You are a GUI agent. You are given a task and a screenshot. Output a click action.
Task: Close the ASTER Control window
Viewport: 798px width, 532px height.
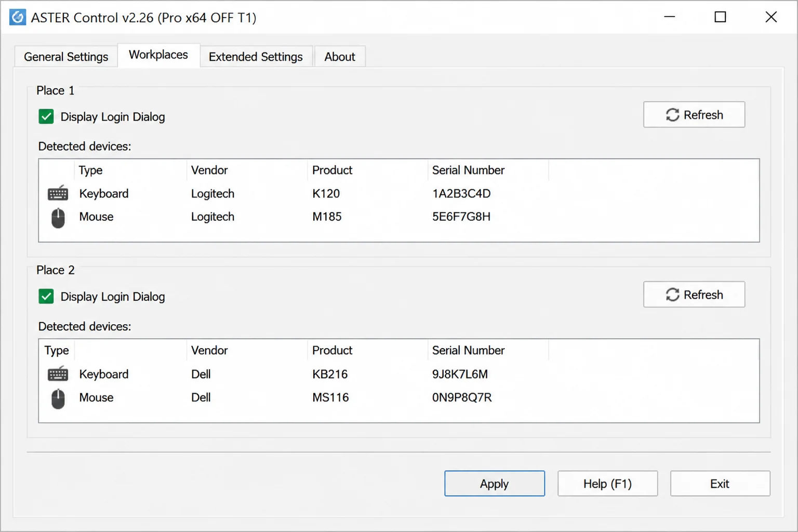tap(771, 17)
